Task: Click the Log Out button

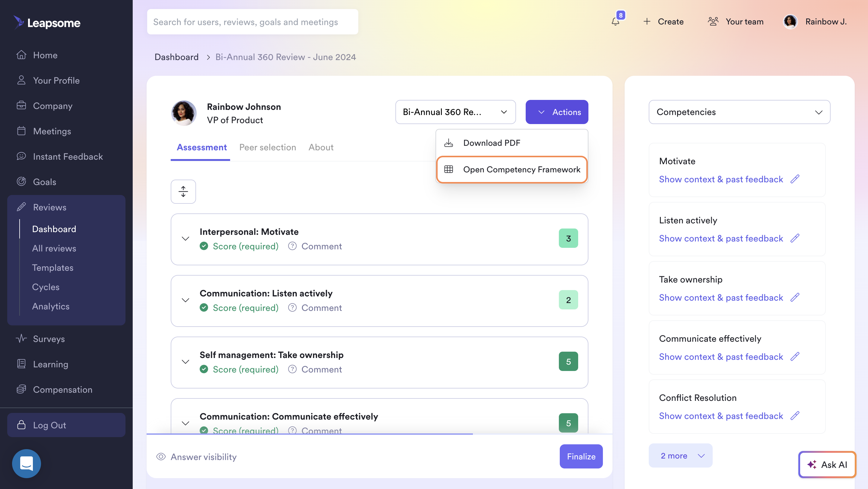Action: pos(66,425)
